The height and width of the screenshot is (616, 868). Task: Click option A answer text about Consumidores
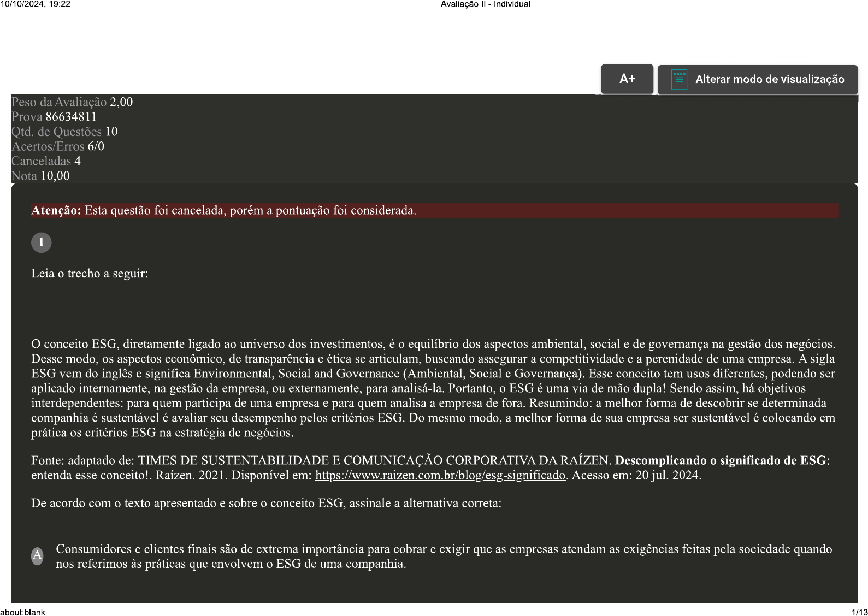[x=444, y=556]
